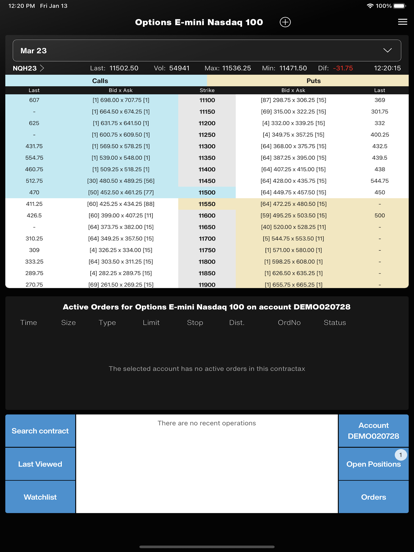Click put last price 544.75
Viewport: 414px width, 552px height.
click(380, 181)
